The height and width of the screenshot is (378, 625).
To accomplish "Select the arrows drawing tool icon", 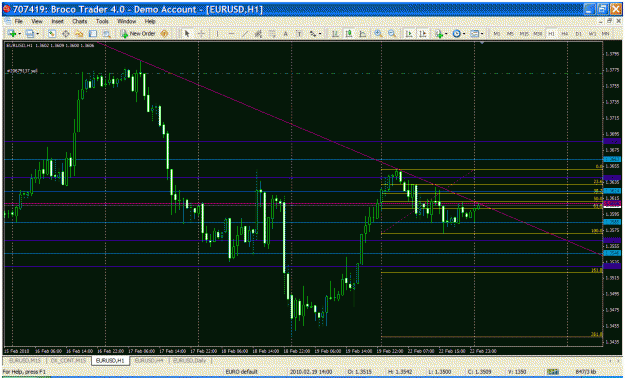I will point(313,34).
